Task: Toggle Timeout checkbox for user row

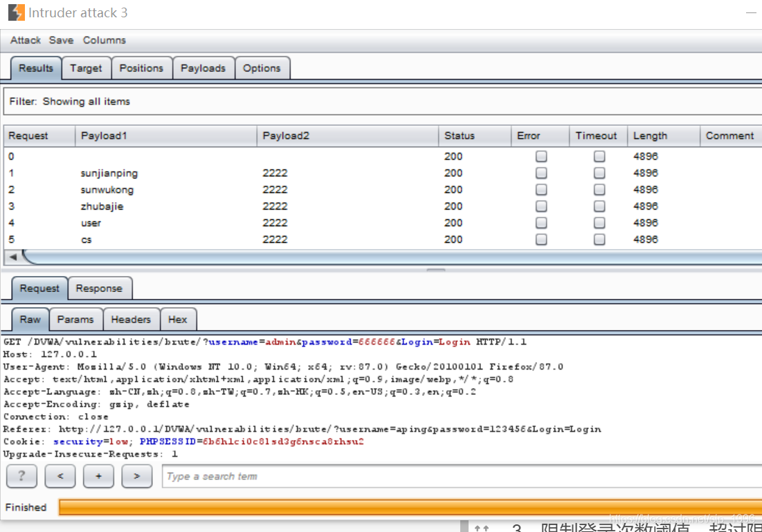Action: coord(599,223)
